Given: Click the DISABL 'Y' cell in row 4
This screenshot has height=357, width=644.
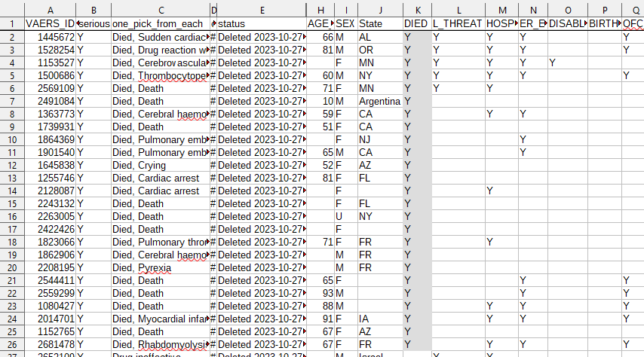Looking at the screenshot, I should point(568,63).
